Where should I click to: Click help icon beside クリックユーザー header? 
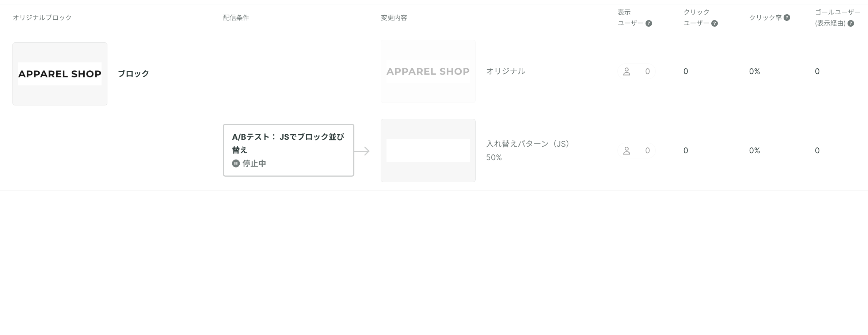715,23
